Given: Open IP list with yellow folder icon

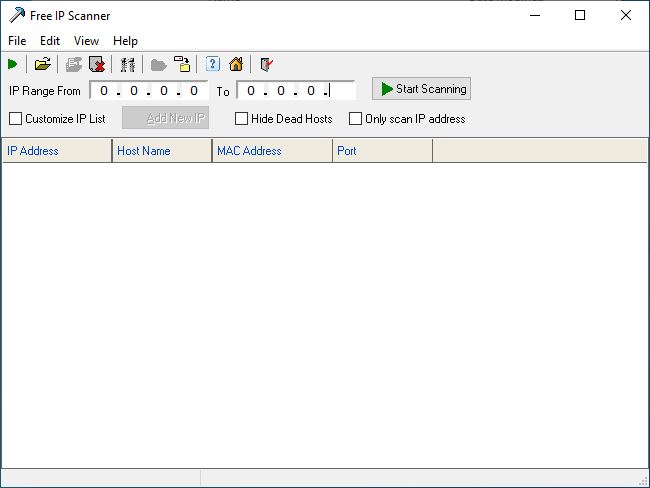Looking at the screenshot, I should coord(42,64).
